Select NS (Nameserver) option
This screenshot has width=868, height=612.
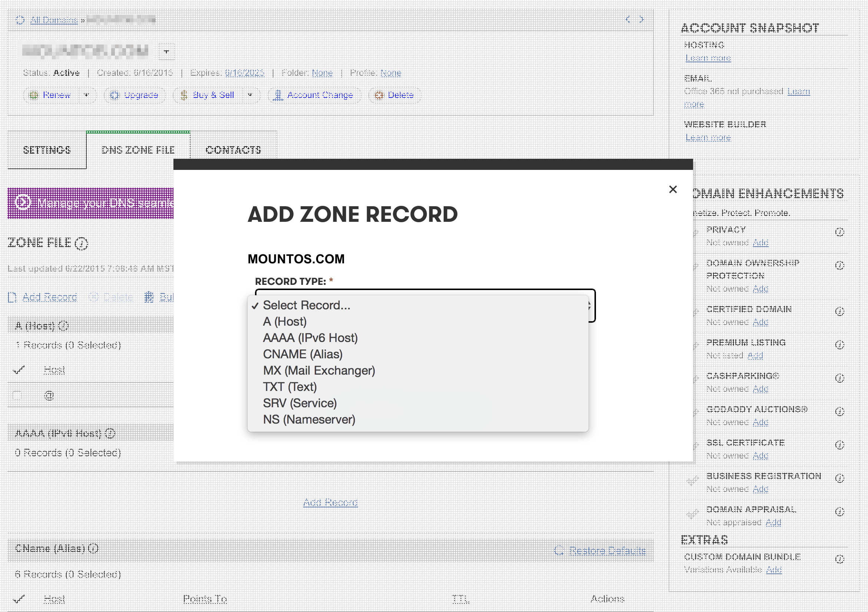pyautogui.click(x=417, y=419)
